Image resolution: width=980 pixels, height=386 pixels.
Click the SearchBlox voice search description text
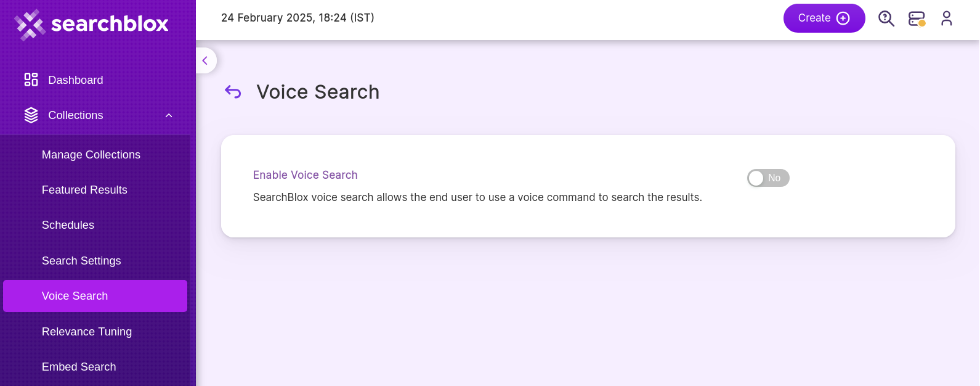point(477,197)
